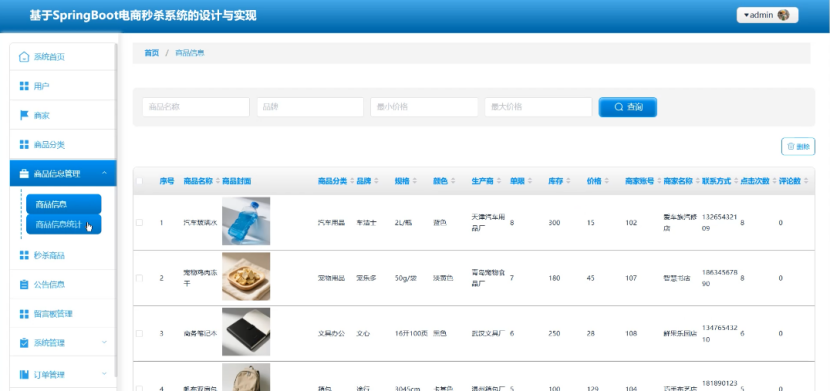This screenshot has height=391, width=830.
Task: Click the stock value 300
Action: [554, 223]
